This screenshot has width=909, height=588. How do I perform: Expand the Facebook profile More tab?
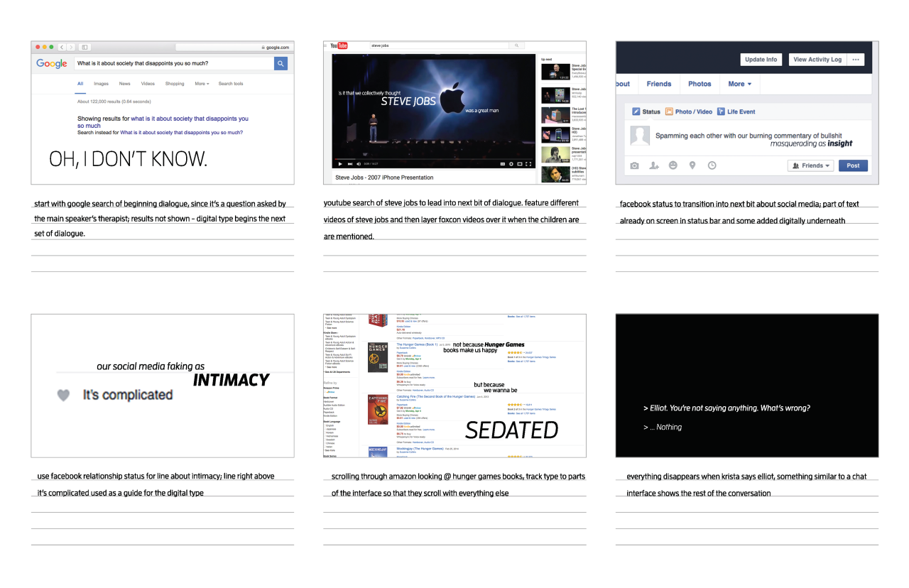[x=740, y=84]
